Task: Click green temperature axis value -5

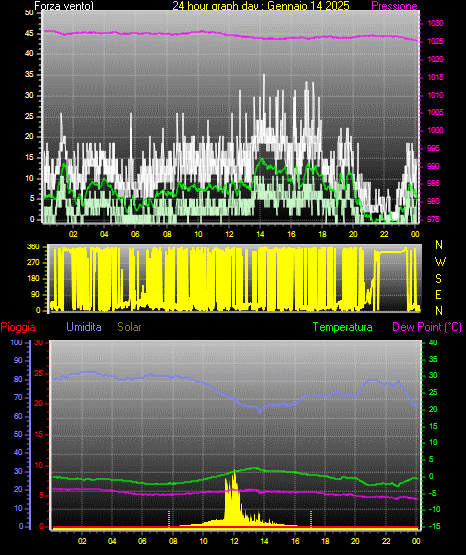Action: click(x=433, y=493)
